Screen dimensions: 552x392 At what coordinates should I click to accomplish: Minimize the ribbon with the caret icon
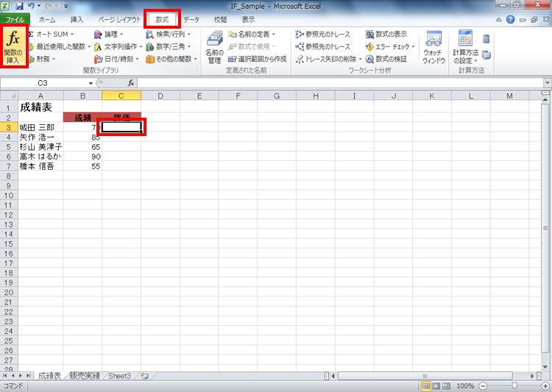click(x=499, y=20)
